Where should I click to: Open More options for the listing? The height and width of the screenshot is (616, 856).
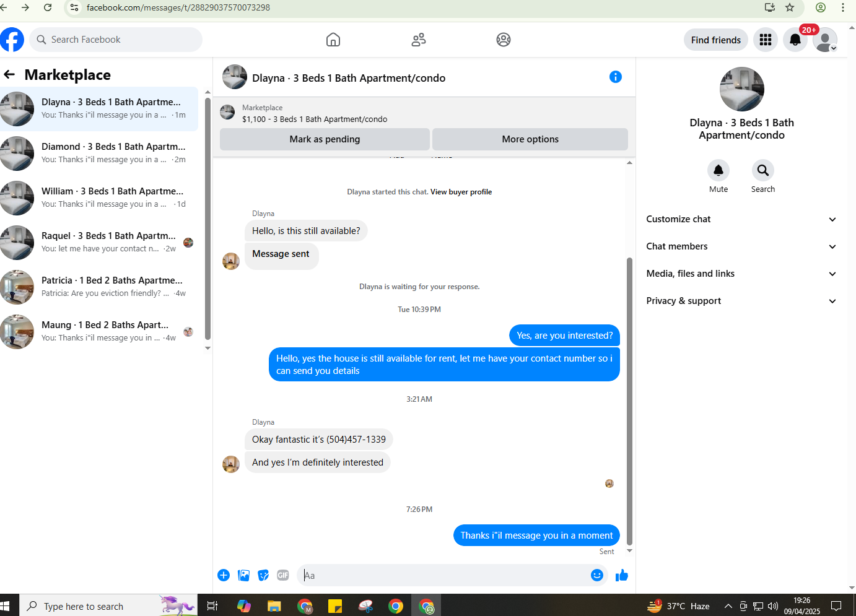(x=530, y=139)
